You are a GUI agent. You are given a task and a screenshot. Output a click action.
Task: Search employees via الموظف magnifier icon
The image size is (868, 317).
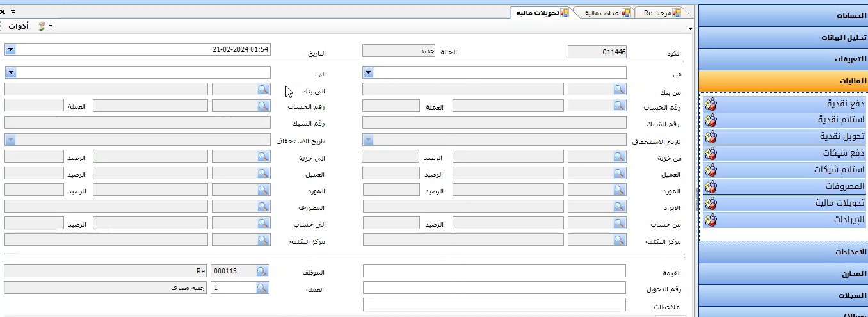click(263, 271)
